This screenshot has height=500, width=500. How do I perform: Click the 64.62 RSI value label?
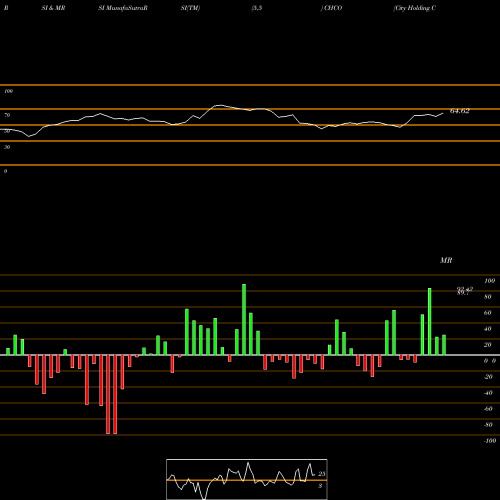[460, 111]
